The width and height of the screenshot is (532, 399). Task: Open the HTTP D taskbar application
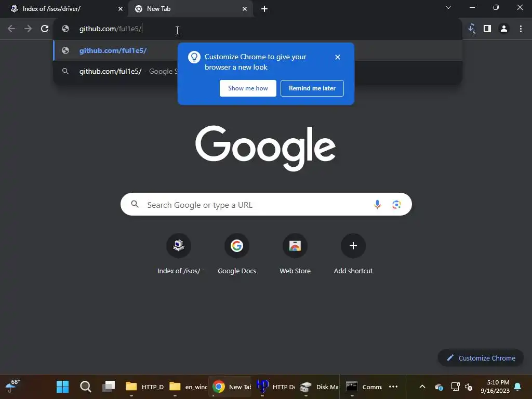pos(275,387)
